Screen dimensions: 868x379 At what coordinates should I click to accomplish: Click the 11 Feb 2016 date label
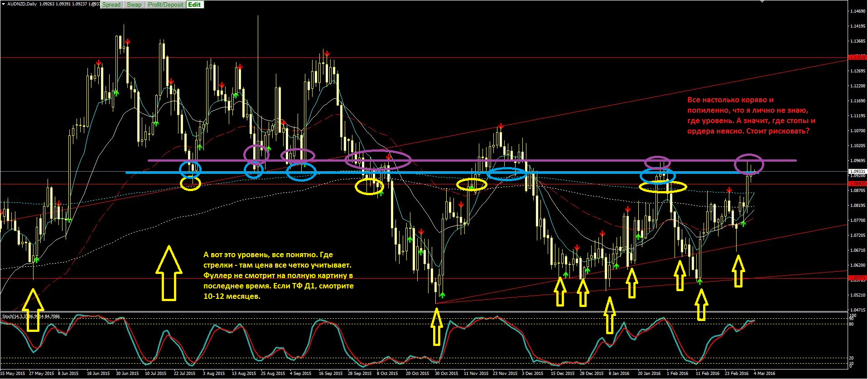click(708, 374)
